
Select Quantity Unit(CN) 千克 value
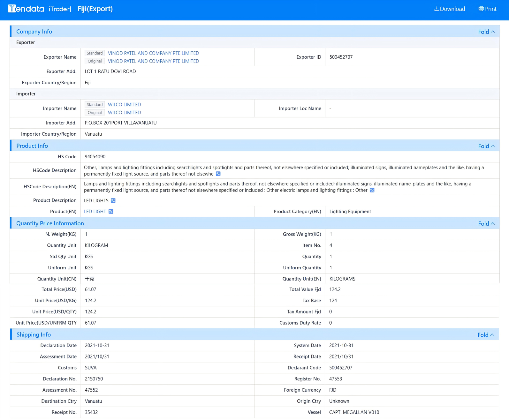click(x=89, y=279)
